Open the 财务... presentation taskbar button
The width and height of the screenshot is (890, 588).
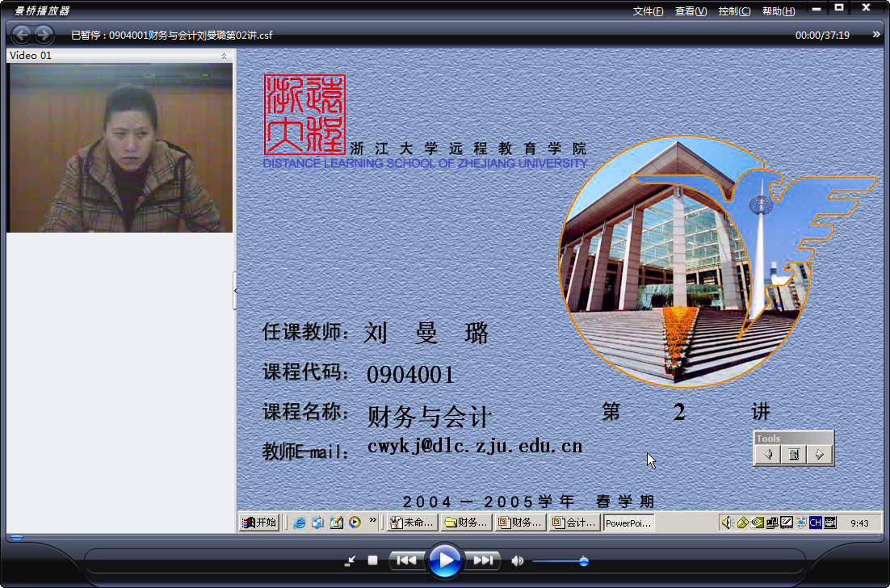(x=520, y=523)
